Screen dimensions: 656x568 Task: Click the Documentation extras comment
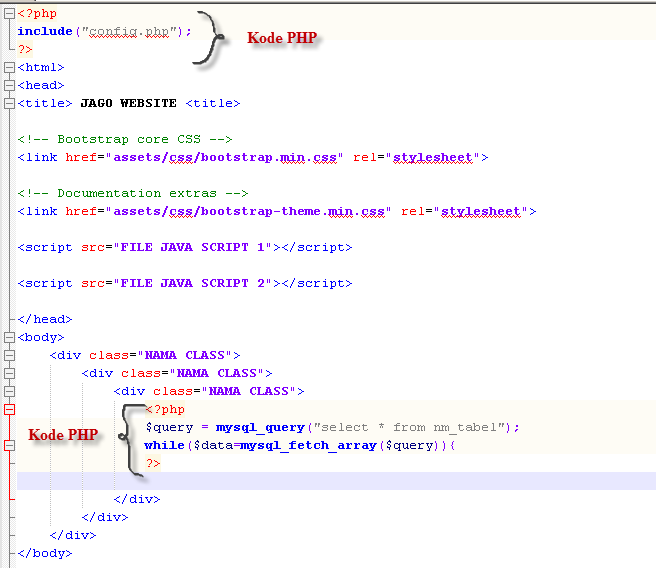click(x=133, y=193)
